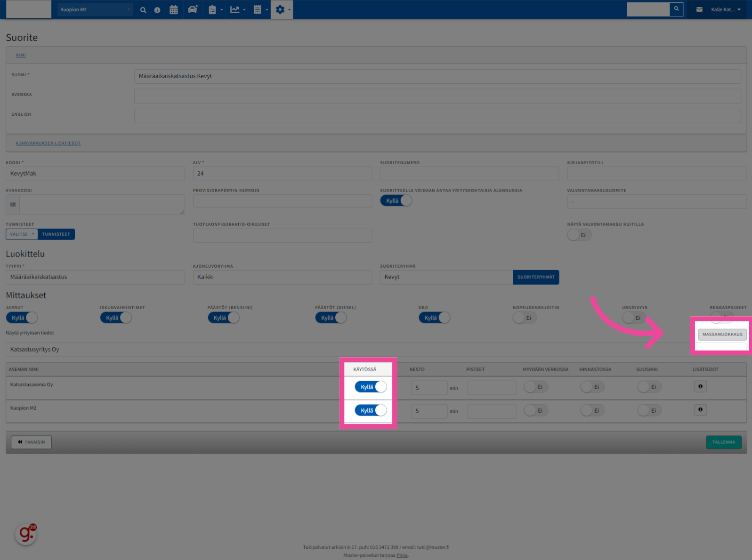Toggle Suosikki for Katsastusasema Oy
The width and height of the screenshot is (752, 560).
click(650, 387)
